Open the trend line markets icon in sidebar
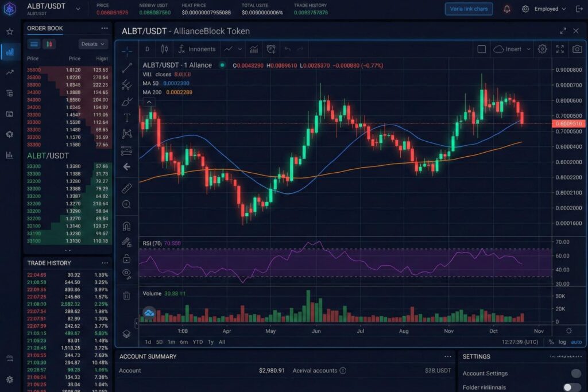 (x=10, y=72)
